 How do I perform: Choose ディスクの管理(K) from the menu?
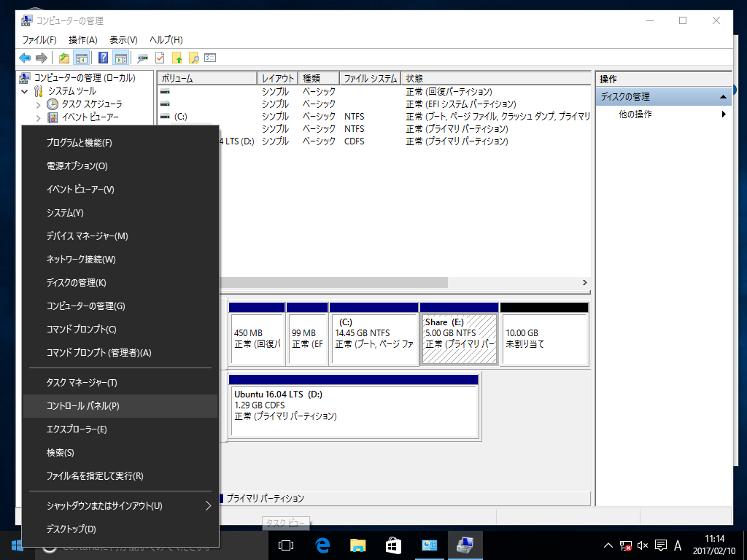pyautogui.click(x=120, y=282)
